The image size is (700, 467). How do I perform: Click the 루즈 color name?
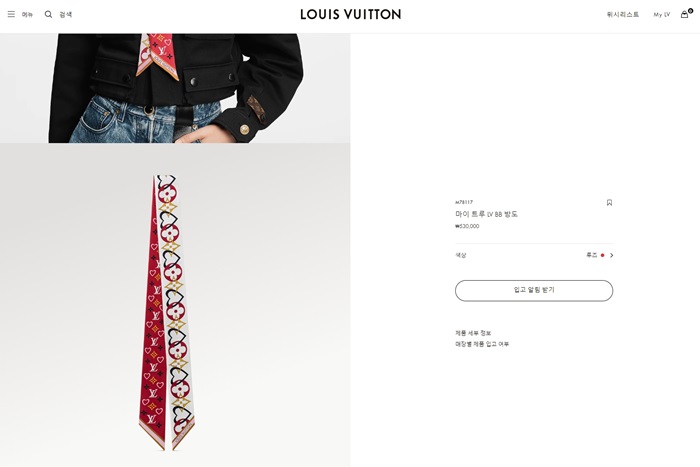pyautogui.click(x=592, y=255)
